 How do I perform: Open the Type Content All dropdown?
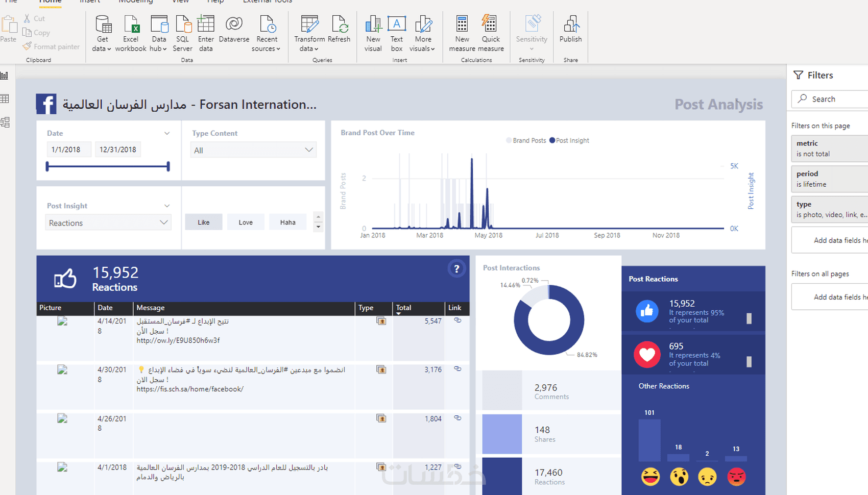[x=253, y=150]
